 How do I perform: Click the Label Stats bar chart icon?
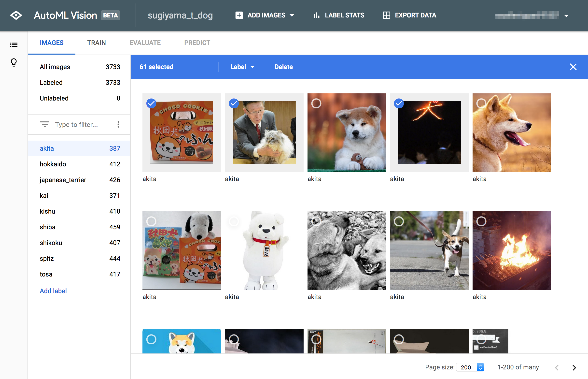pos(316,15)
